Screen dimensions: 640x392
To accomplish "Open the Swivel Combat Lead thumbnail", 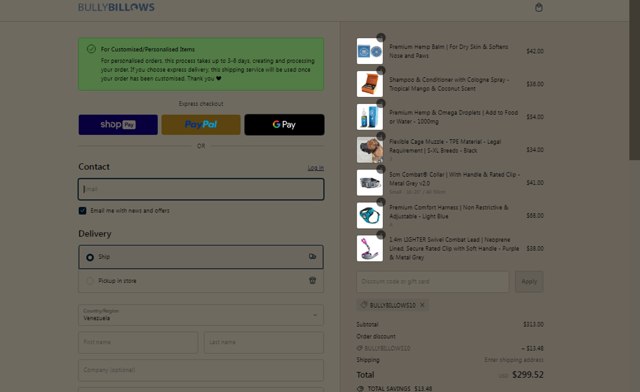I will [x=370, y=248].
